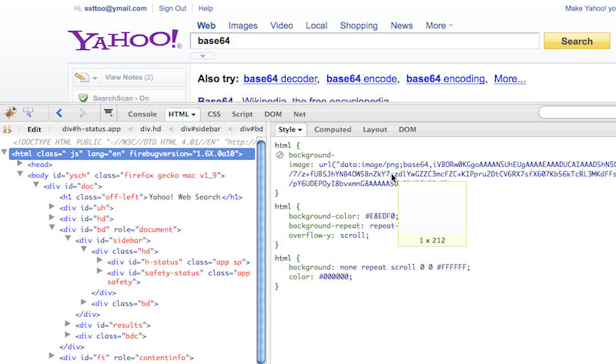
Task: Click the #E8EDF0 background-color value
Action: pyautogui.click(x=381, y=216)
